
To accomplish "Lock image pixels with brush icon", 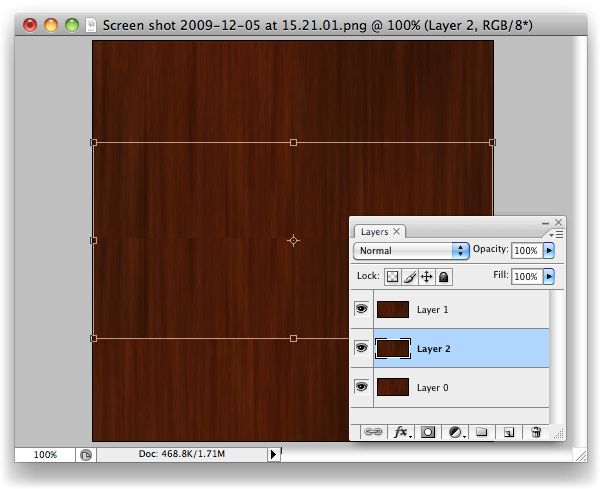I will point(409,276).
